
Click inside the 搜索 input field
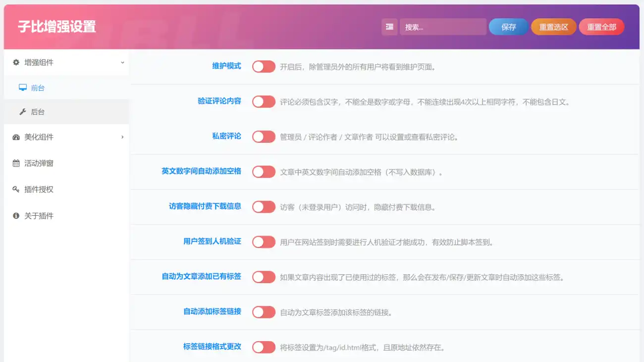tap(443, 27)
